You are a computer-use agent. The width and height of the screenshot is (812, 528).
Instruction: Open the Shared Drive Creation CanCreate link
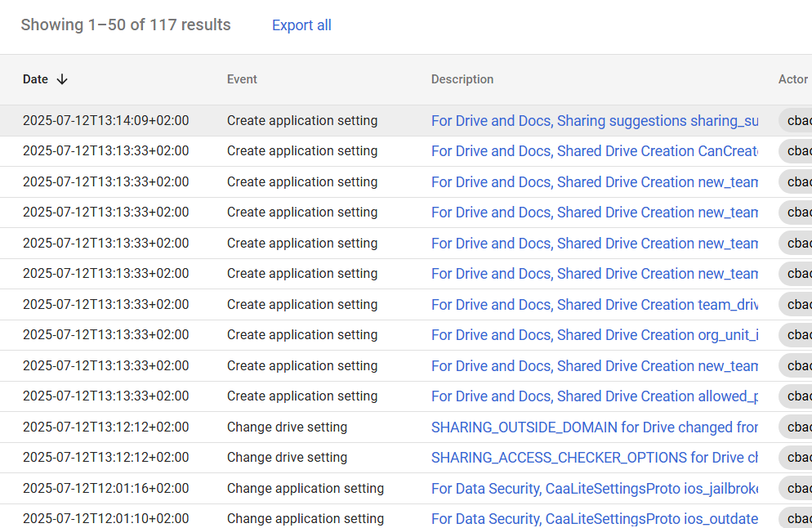point(594,151)
